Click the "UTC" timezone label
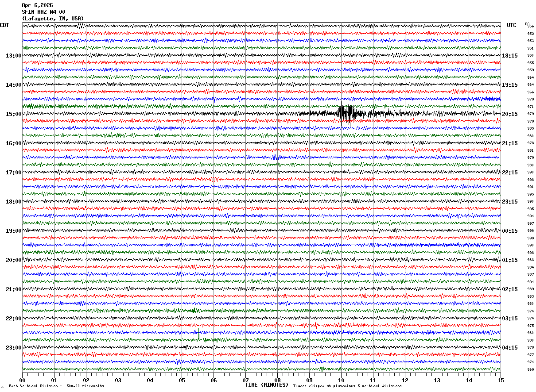 512,25
